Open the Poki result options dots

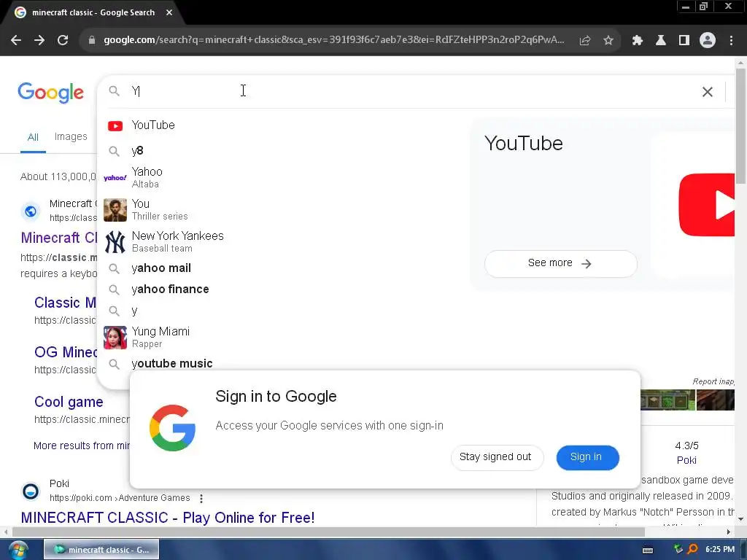(x=201, y=499)
